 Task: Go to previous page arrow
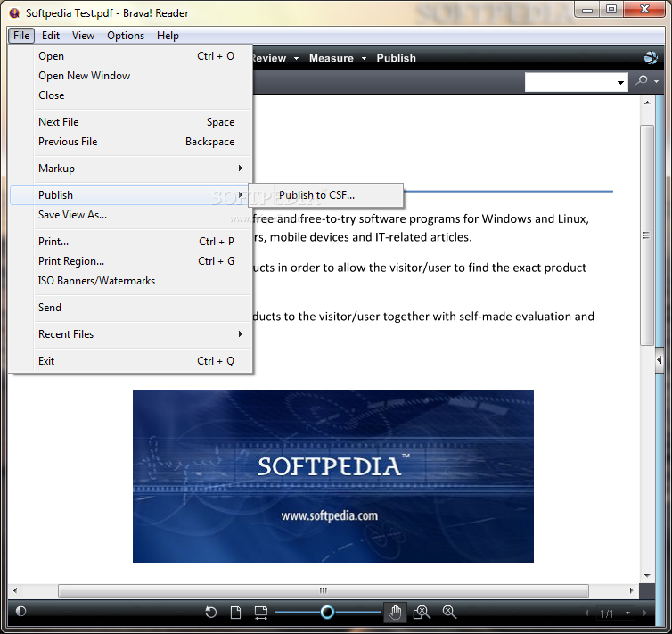[x=586, y=613]
